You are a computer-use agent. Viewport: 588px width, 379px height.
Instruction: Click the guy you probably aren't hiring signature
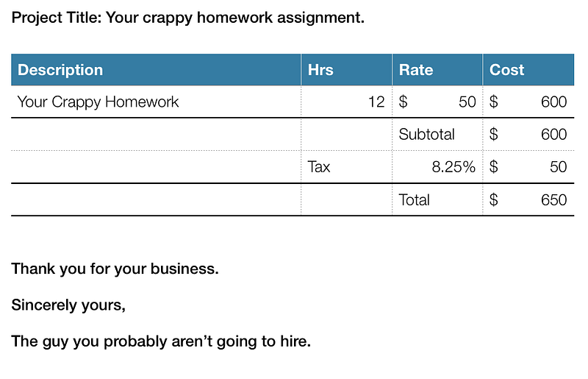[x=161, y=341]
